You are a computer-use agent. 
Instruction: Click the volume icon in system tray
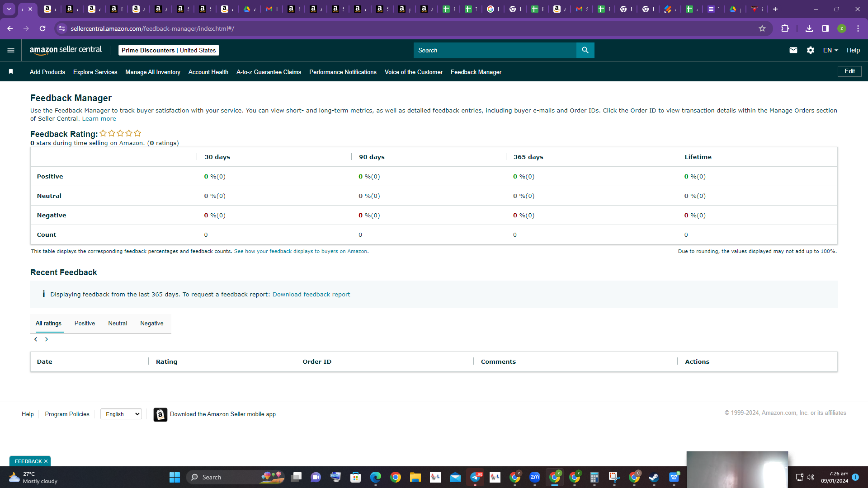811,477
